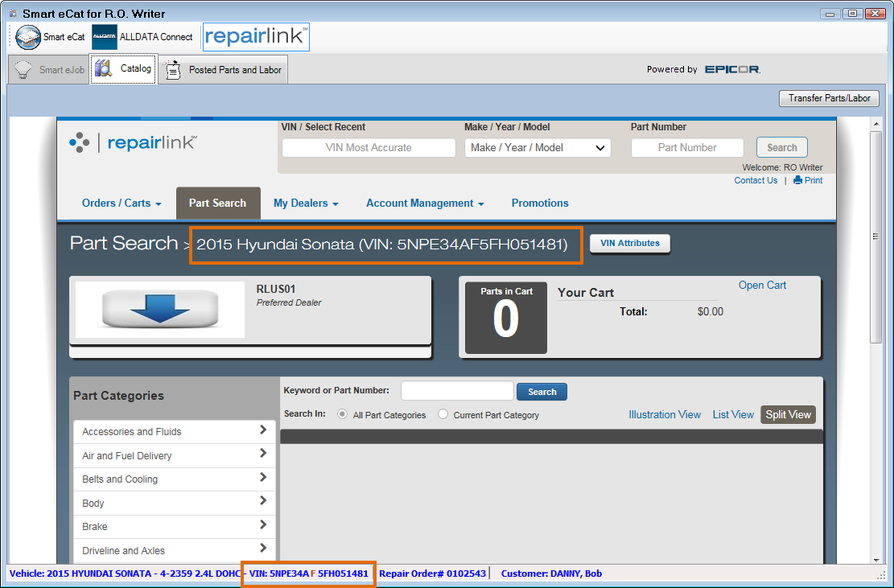Click the Catalog tab icon
The height and width of the screenshot is (588, 894).
[103, 69]
